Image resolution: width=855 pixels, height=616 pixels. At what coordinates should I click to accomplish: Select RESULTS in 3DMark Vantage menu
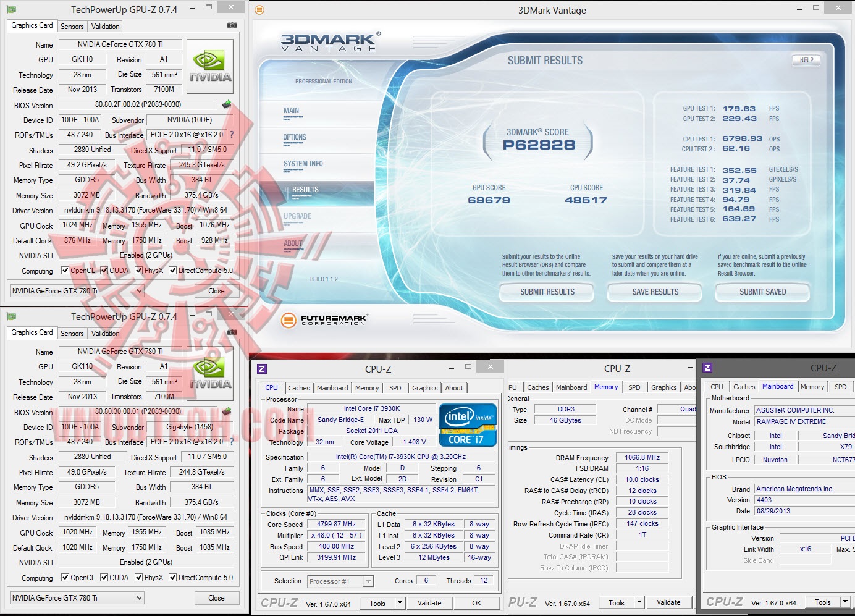pos(305,190)
